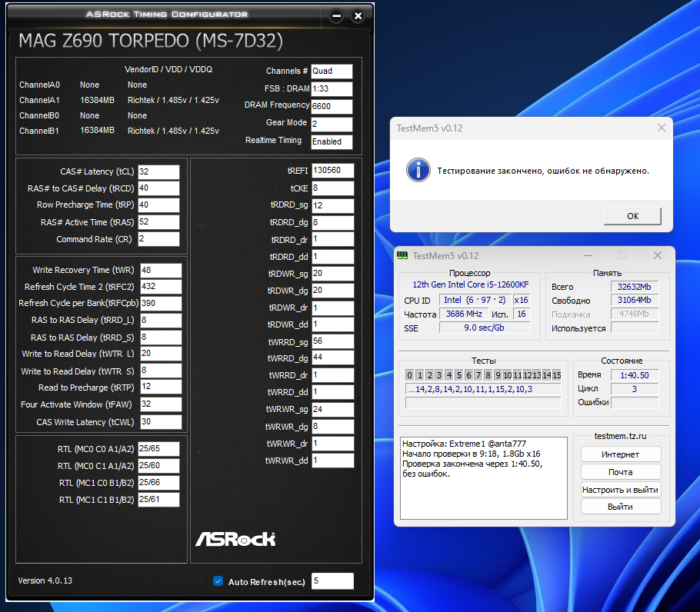The image size is (700, 612).
Task: Click test number 8 box in Тесты
Action: point(488,375)
